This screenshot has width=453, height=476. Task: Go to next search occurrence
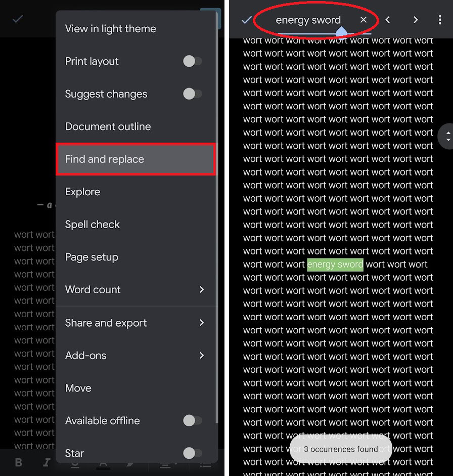click(x=416, y=20)
